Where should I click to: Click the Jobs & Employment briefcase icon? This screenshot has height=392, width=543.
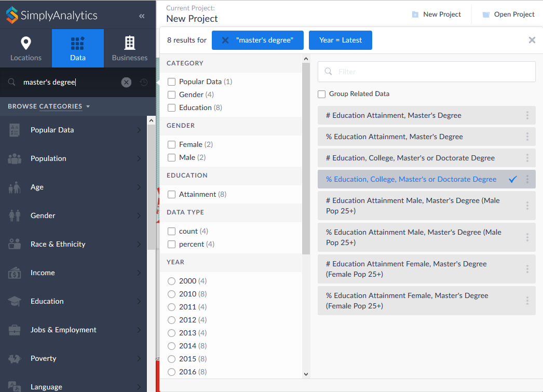15,330
